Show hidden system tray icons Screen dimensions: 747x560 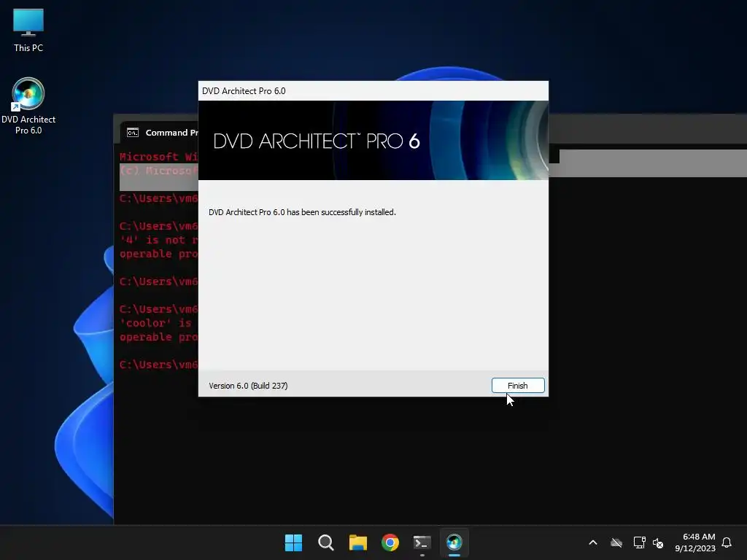(593, 542)
